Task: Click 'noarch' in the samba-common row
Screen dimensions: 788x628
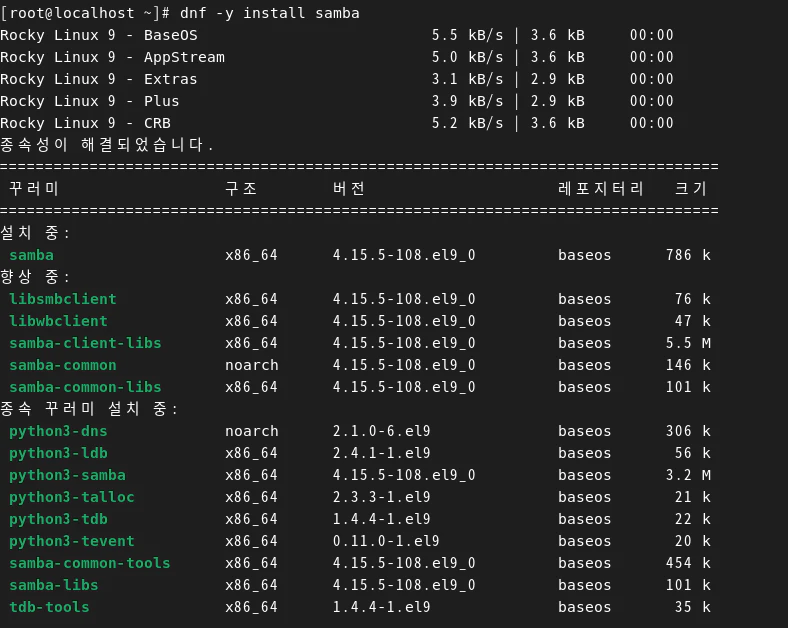Action: pos(252,366)
